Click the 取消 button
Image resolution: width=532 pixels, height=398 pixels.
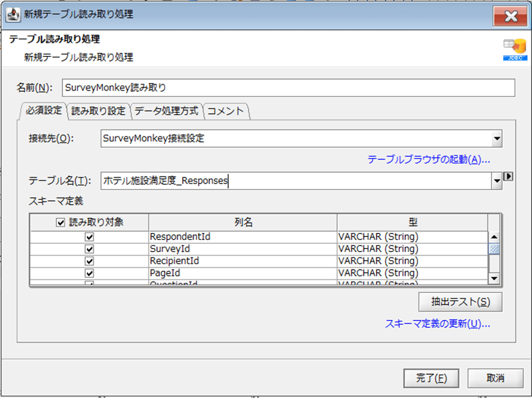pyautogui.click(x=495, y=378)
